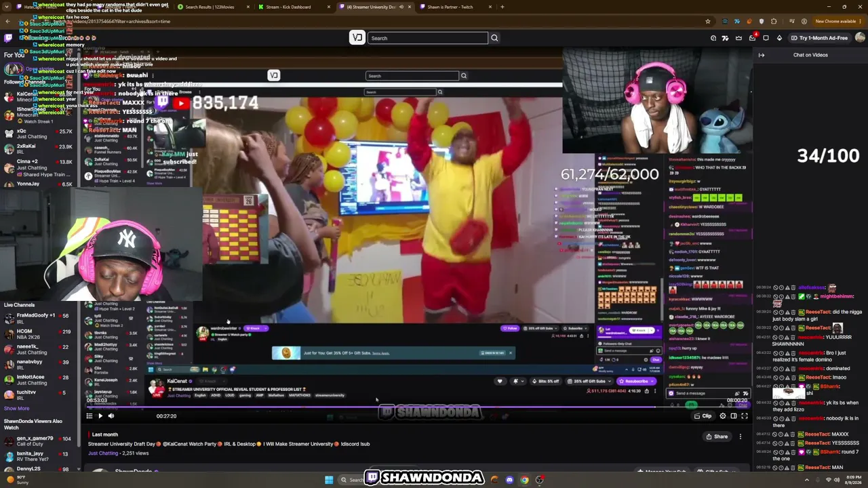Click the Try 1-Month Ad-Free button

818,38
